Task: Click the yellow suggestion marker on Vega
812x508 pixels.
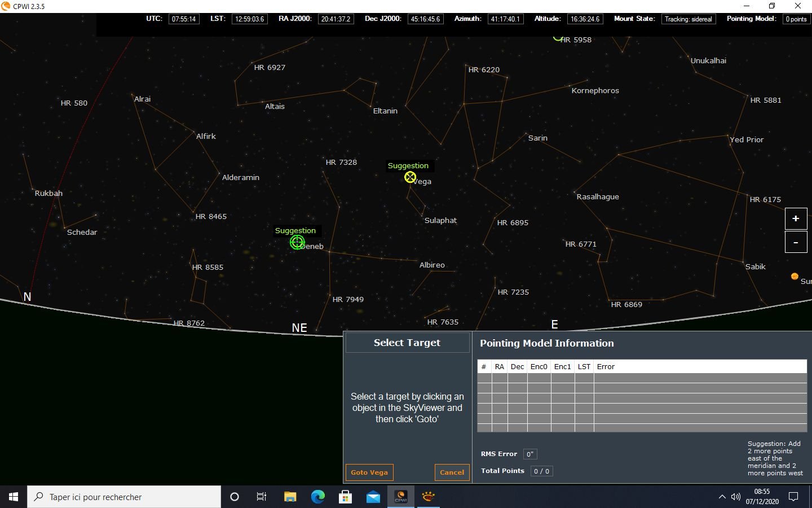Action: click(x=410, y=177)
